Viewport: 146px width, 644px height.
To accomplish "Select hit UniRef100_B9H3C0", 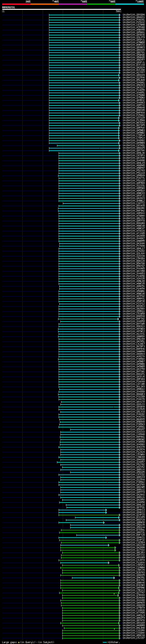I will 133,326.
